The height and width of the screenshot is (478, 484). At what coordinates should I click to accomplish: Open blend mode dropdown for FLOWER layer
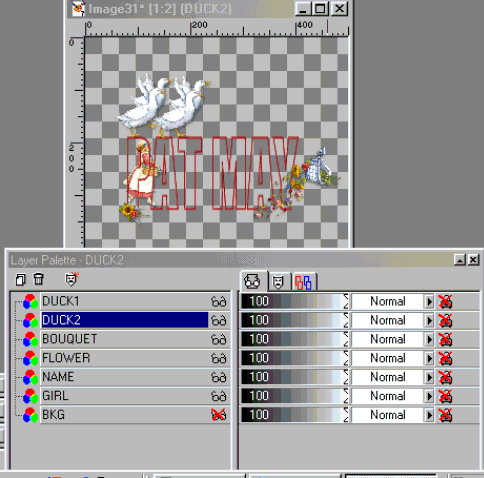pos(429,358)
